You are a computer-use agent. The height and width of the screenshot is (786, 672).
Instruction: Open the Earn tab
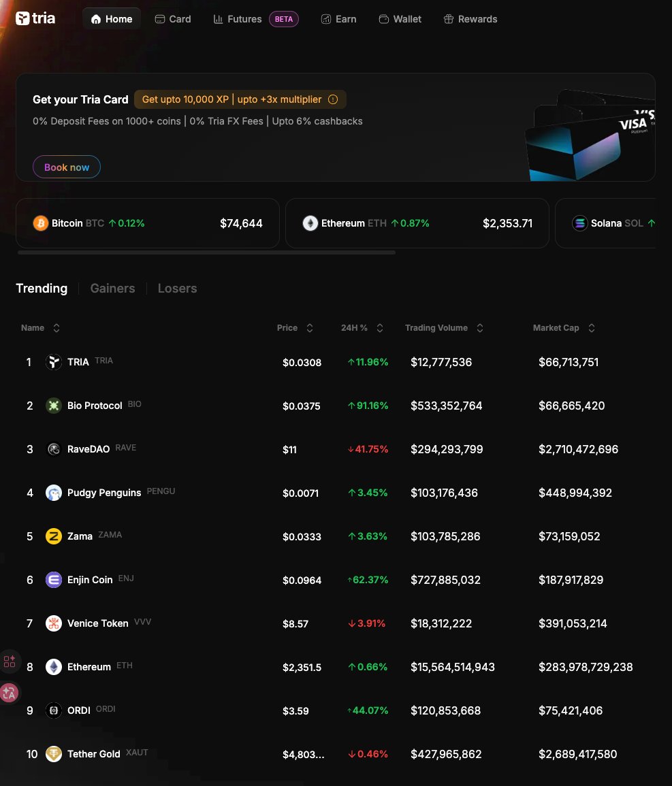pyautogui.click(x=339, y=19)
